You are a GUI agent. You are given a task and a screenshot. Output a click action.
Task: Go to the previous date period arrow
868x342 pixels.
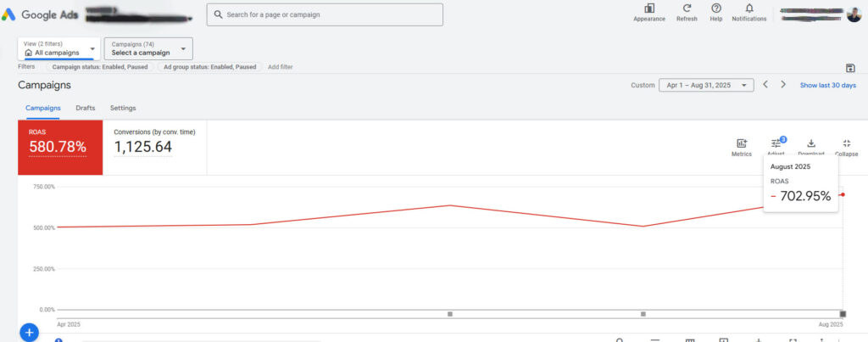[x=765, y=85]
